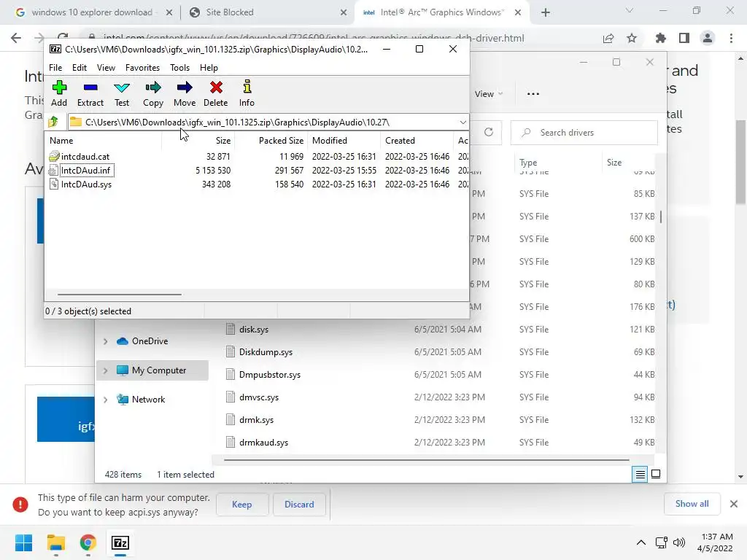Expand the My Computer tree node
Image resolution: width=747 pixels, height=560 pixels.
106,370
